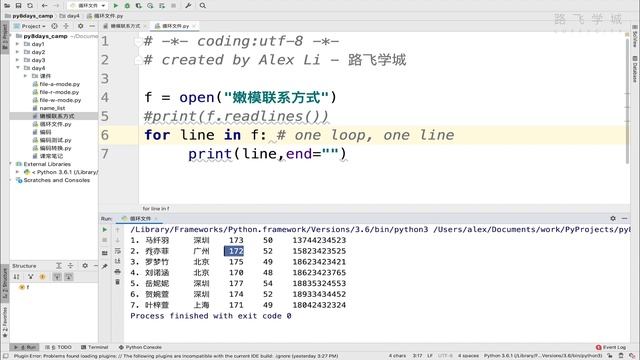Open settings via wrench icon
This screenshot has height=360, width=640.
[x=188, y=6]
